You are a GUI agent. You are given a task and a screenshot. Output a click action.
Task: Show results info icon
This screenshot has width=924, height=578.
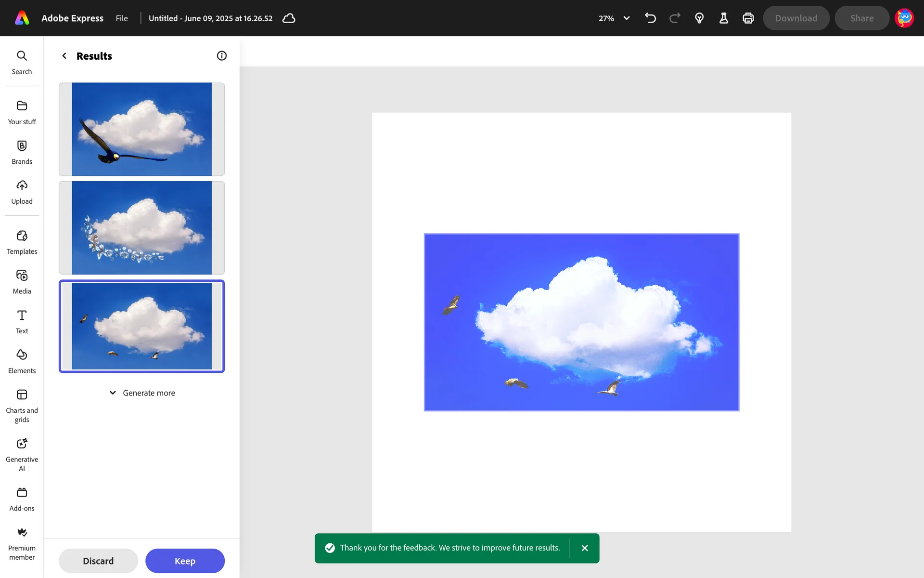[221, 56]
